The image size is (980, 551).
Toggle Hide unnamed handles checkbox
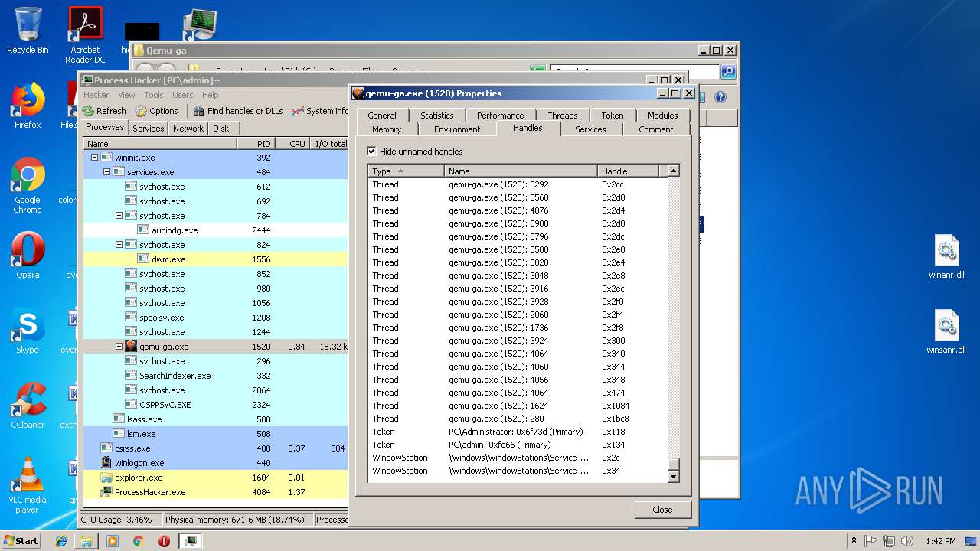[371, 152]
